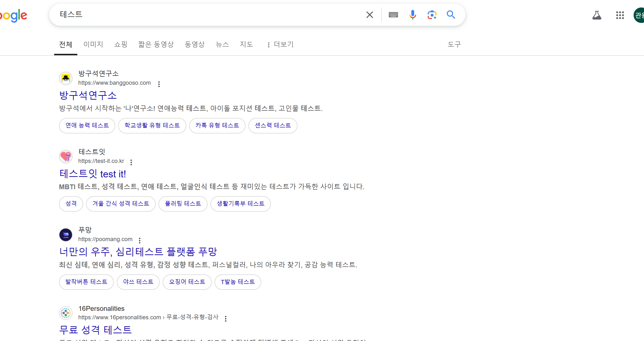The image size is (644, 341).
Task: Open the 오징어 테스트 chip
Action: [187, 282]
